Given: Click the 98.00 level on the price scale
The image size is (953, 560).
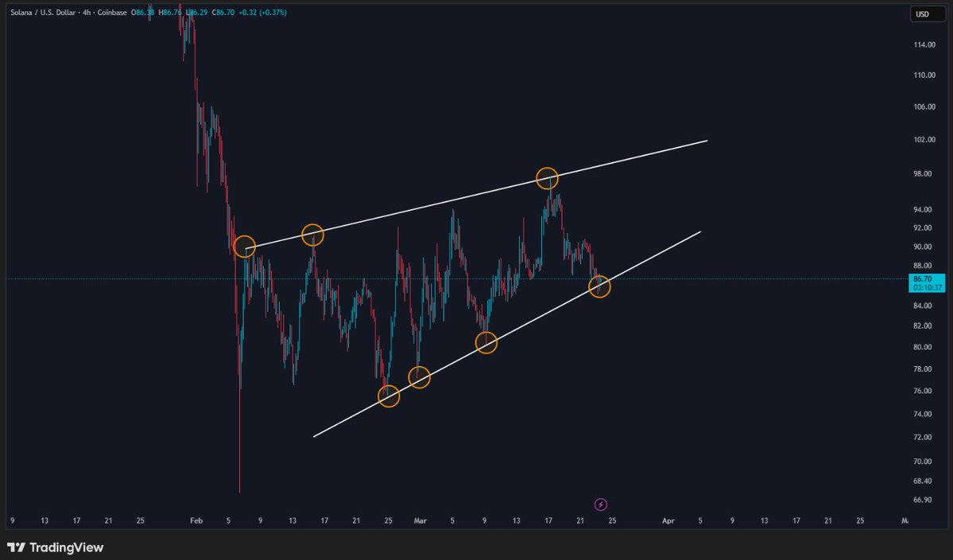Looking at the screenshot, I should tap(923, 173).
